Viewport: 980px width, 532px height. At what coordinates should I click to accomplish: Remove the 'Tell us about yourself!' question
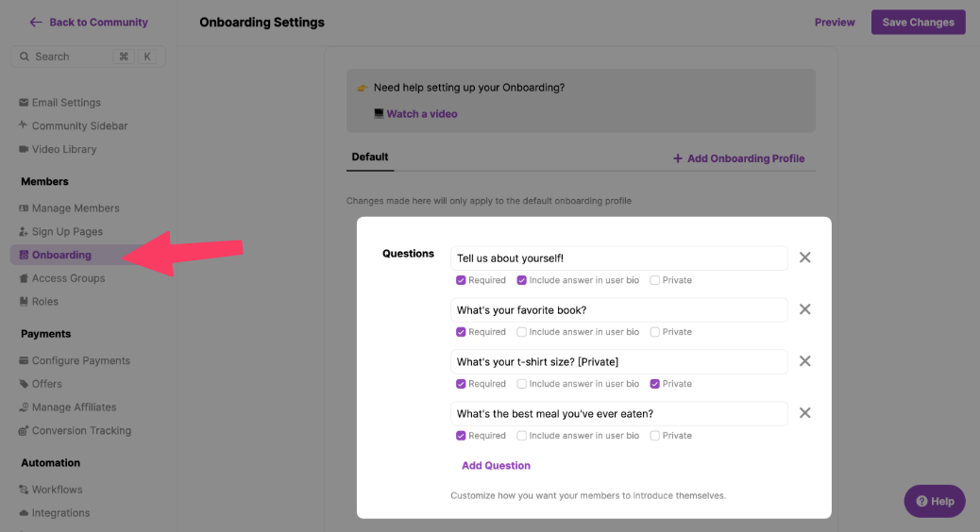tap(804, 258)
